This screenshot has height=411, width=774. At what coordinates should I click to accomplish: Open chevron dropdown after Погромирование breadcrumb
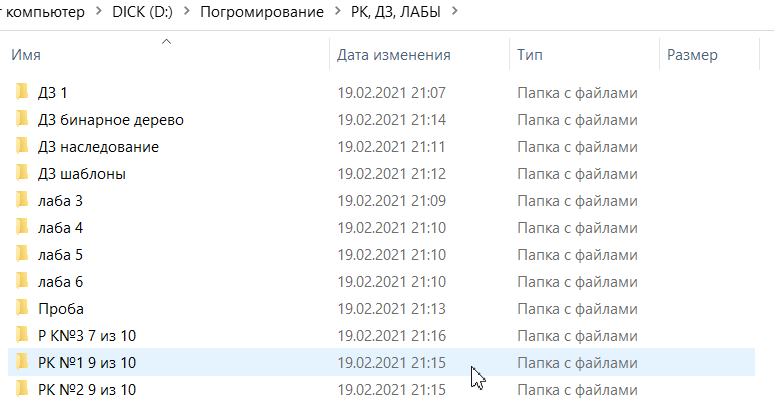tap(338, 12)
